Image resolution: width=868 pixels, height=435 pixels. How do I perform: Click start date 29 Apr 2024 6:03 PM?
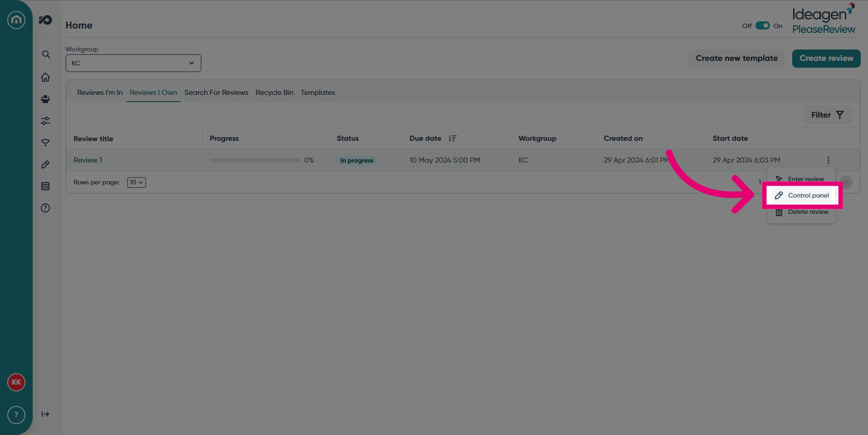(x=746, y=160)
